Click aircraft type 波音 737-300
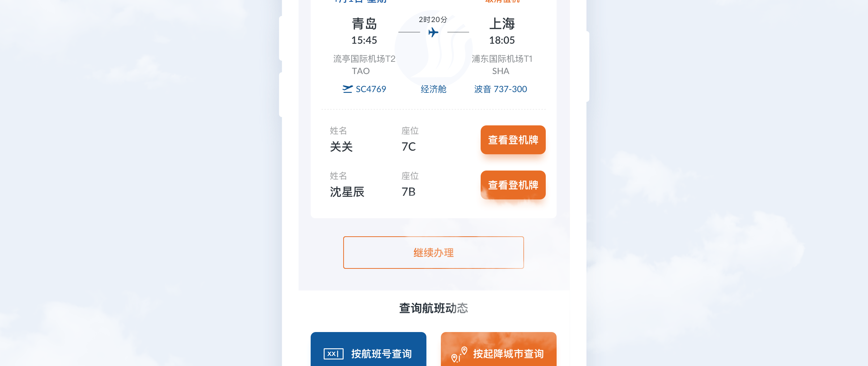 (501, 89)
